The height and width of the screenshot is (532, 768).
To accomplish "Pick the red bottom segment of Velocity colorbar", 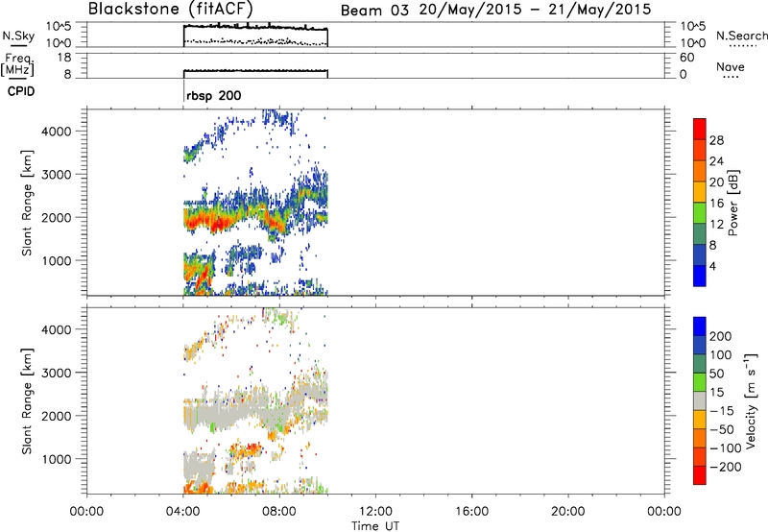I will 700,475.
